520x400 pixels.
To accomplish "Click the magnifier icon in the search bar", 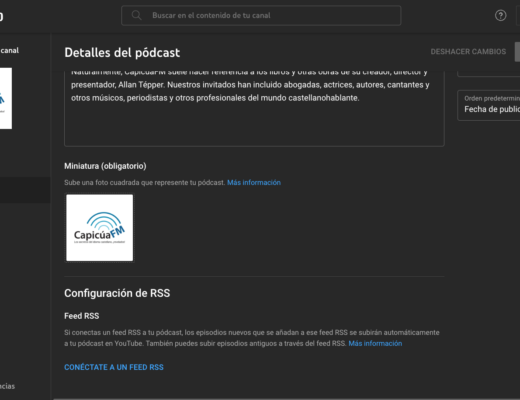I will (x=136, y=15).
